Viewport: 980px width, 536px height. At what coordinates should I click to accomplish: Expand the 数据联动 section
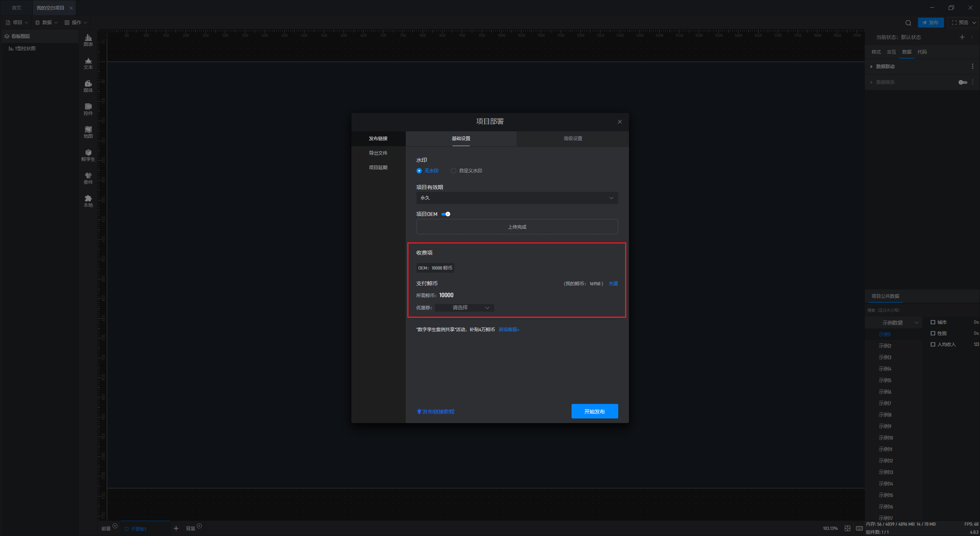pyautogui.click(x=885, y=67)
